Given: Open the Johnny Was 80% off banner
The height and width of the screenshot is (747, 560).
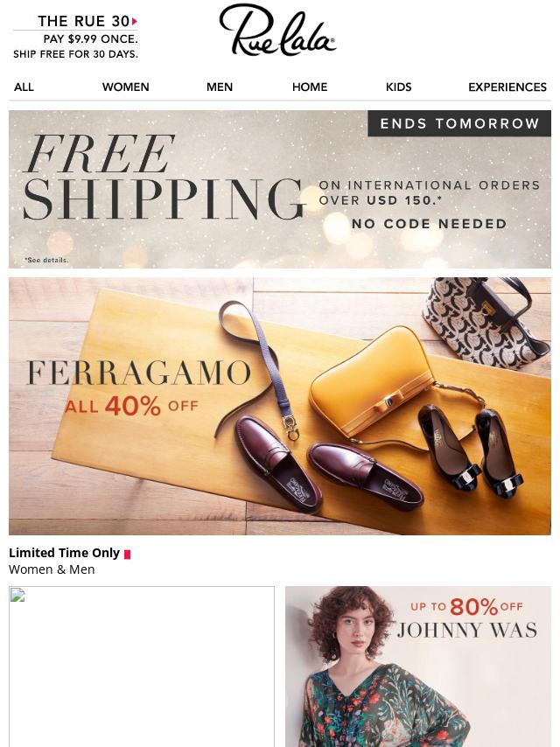Looking at the screenshot, I should pos(418,666).
